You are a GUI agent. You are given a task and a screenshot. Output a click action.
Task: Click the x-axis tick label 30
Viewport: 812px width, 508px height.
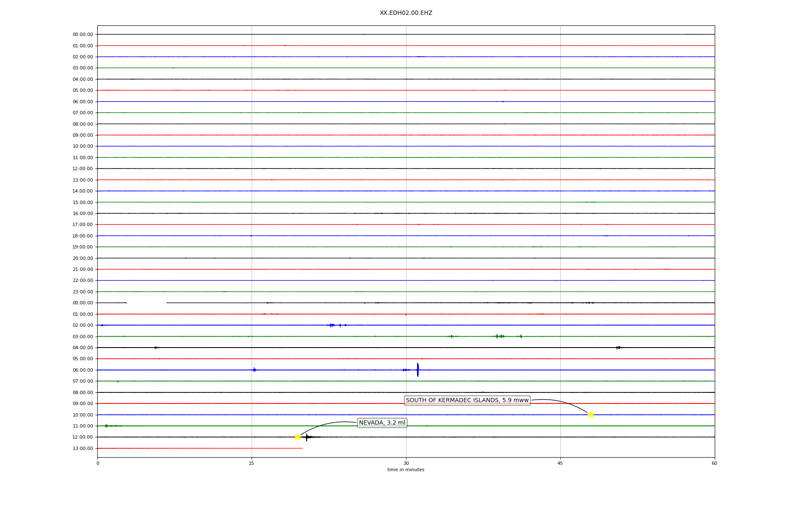(406, 463)
